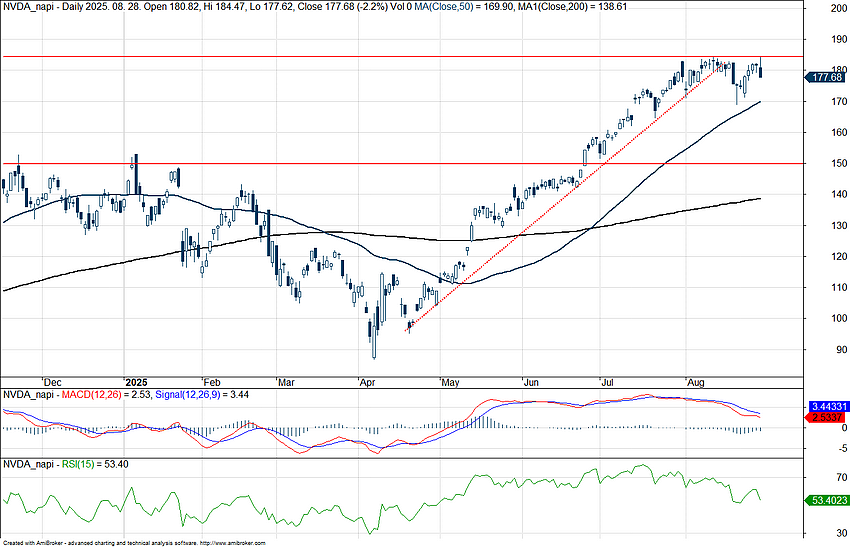Click the Hi 184.47 value in header

tap(226, 7)
